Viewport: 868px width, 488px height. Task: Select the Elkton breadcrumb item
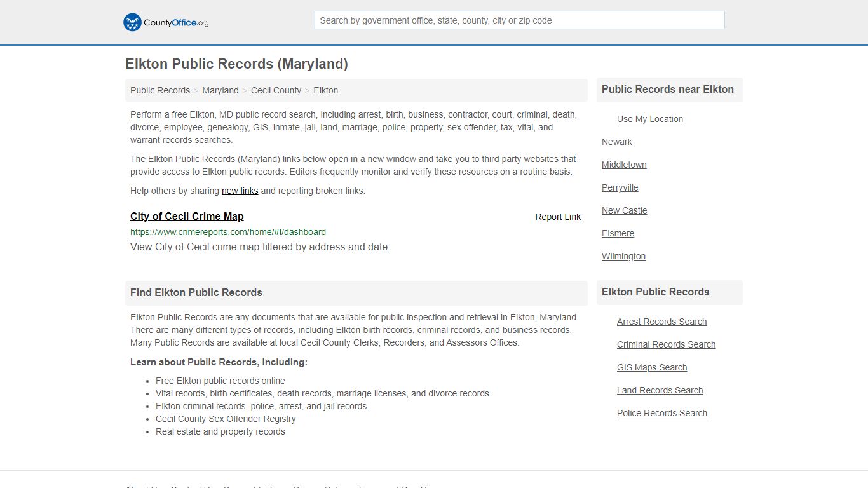pyautogui.click(x=325, y=90)
